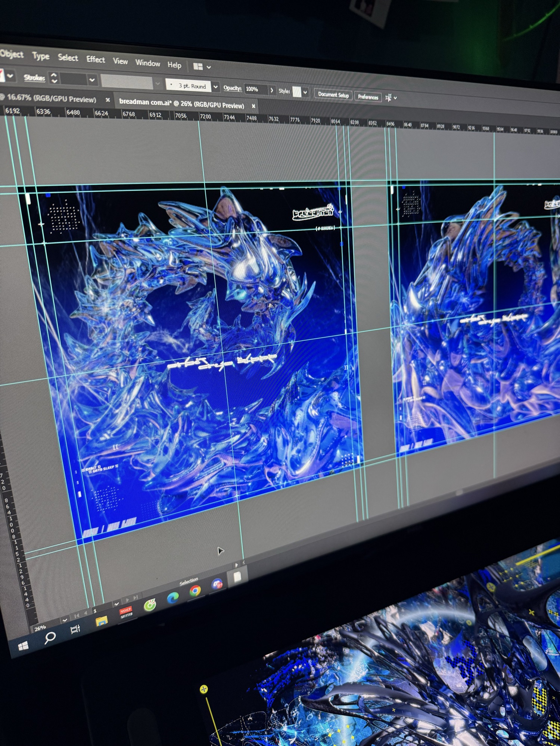Launch Google Chrome from the taskbar
This screenshot has height=746, width=560.
click(x=195, y=591)
